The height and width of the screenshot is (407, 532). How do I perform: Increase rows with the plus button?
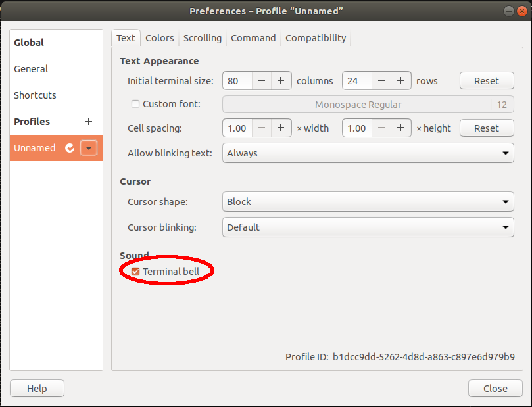pyautogui.click(x=400, y=81)
